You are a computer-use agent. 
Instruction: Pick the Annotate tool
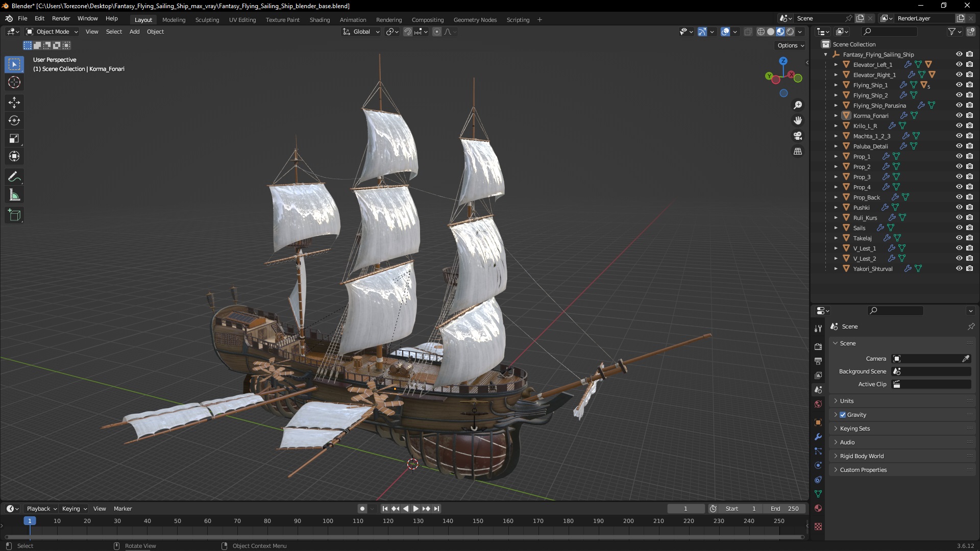pos(14,177)
